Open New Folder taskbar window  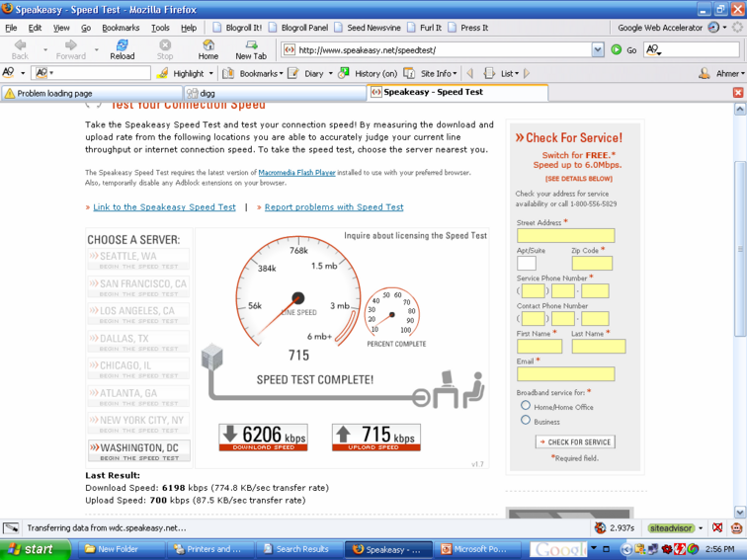[x=123, y=549]
